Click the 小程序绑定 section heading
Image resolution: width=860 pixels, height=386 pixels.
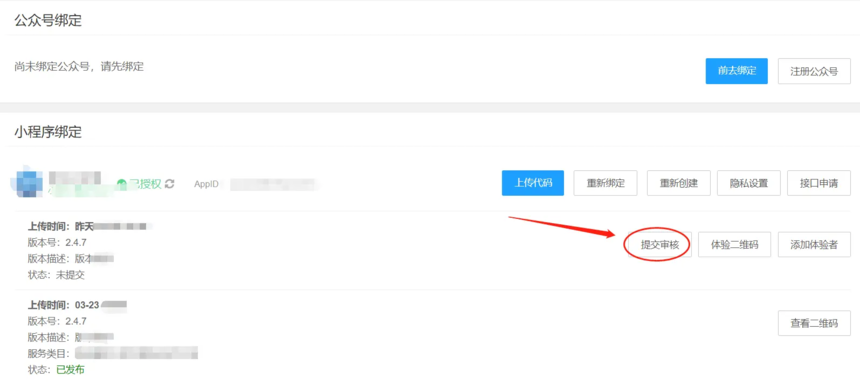[x=48, y=132]
